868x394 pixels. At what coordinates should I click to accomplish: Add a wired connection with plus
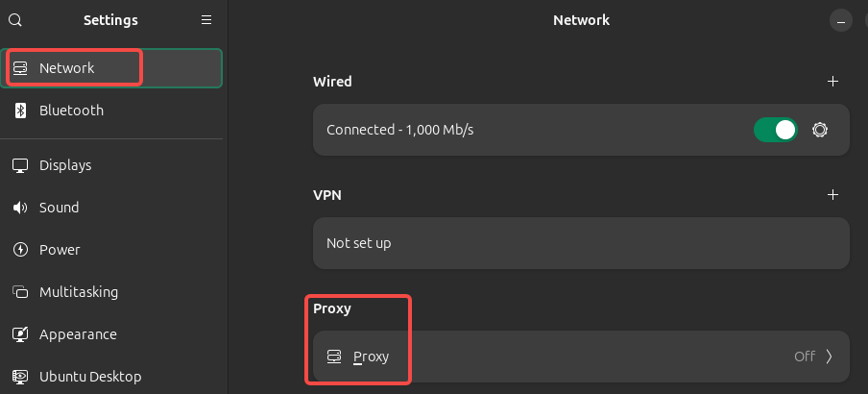[x=832, y=82]
